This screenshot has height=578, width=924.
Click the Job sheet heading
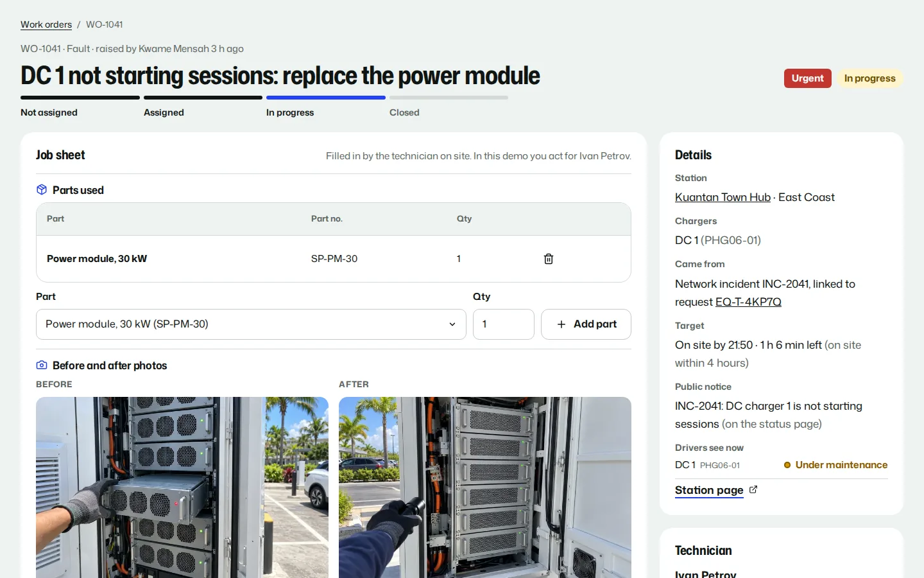pos(60,155)
